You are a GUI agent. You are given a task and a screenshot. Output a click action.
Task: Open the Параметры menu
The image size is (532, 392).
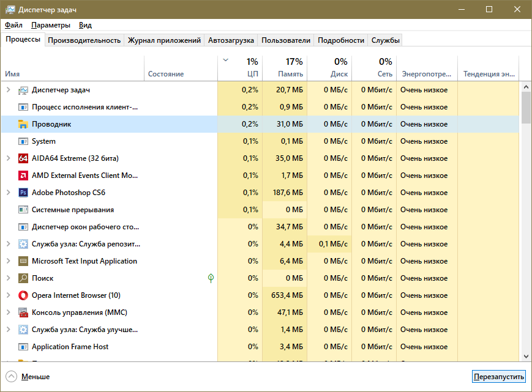[51, 25]
